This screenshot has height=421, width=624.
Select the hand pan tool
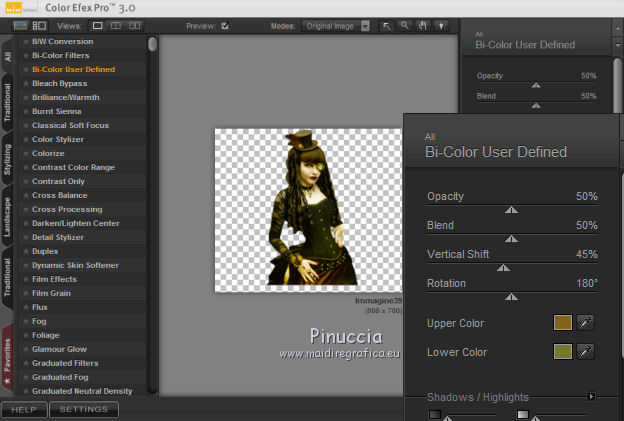point(421,25)
